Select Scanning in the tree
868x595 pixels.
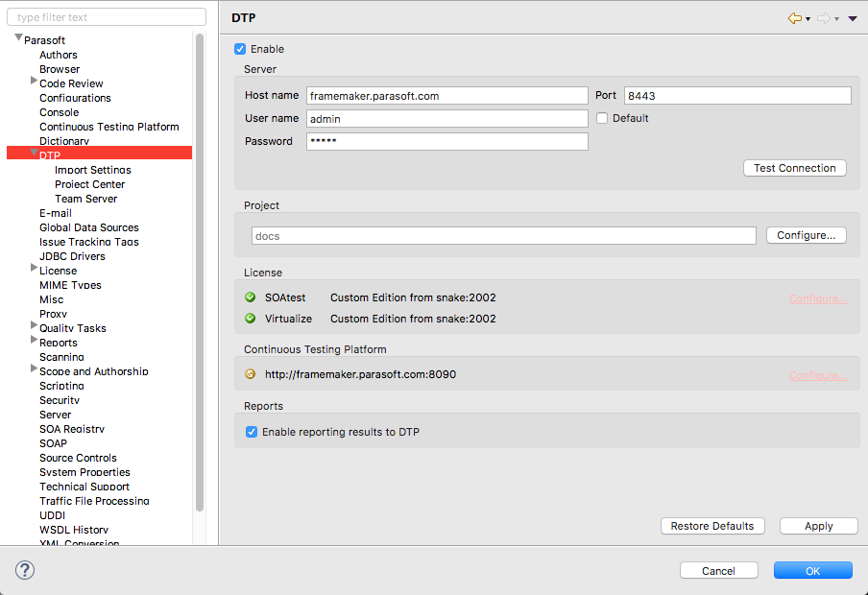coord(61,357)
